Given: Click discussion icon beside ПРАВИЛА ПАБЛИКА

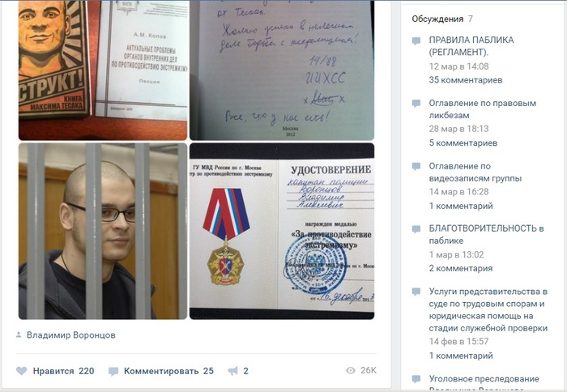Looking at the screenshot, I should tap(416, 40).
